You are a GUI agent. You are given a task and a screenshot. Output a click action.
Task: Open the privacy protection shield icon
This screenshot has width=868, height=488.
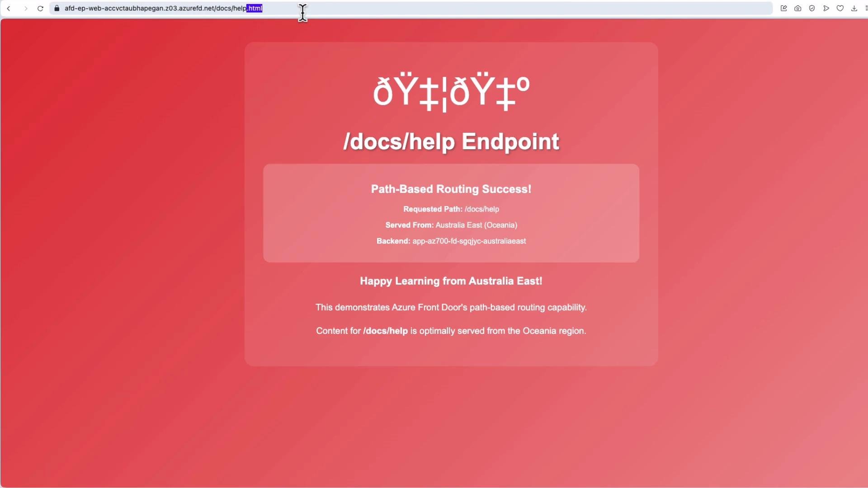[x=812, y=8]
